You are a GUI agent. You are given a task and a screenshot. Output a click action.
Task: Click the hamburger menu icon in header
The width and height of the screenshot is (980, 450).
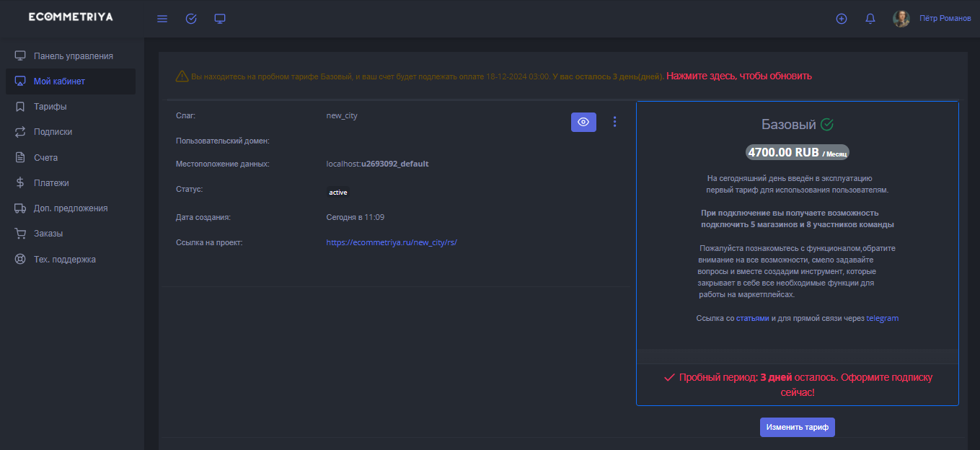click(162, 19)
